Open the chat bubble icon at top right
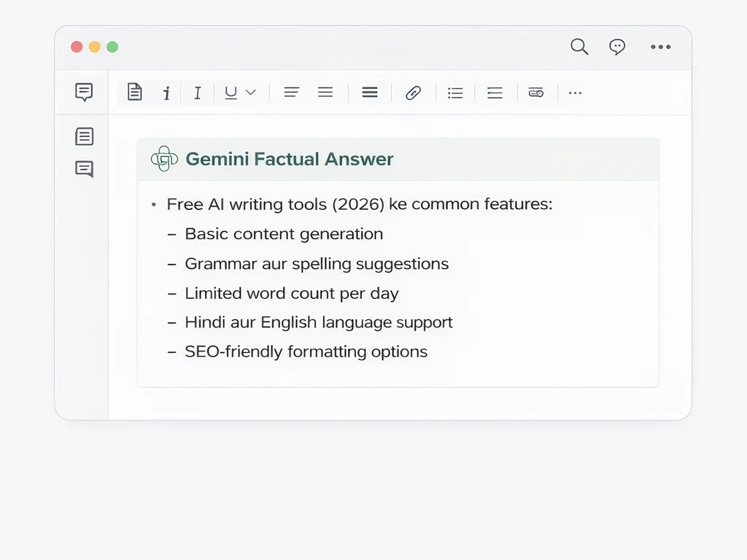Screen dimensions: 747x560 point(617,47)
